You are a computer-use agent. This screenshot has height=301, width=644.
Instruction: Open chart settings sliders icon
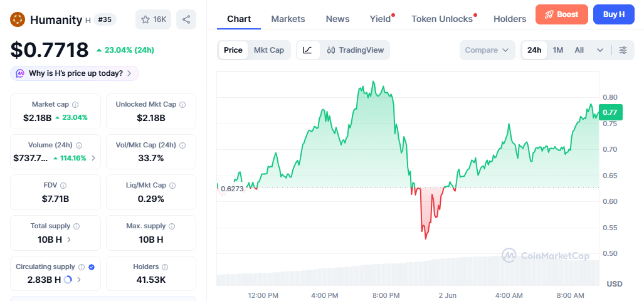(x=623, y=50)
